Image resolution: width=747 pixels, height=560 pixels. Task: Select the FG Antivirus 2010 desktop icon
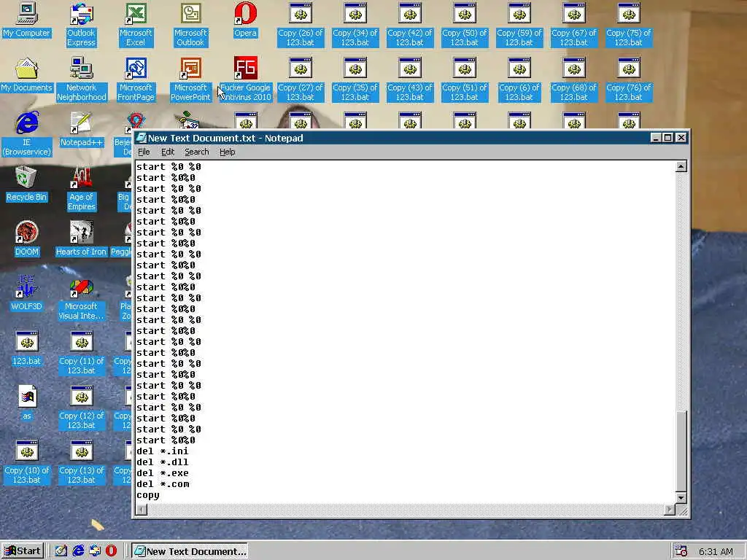point(245,79)
